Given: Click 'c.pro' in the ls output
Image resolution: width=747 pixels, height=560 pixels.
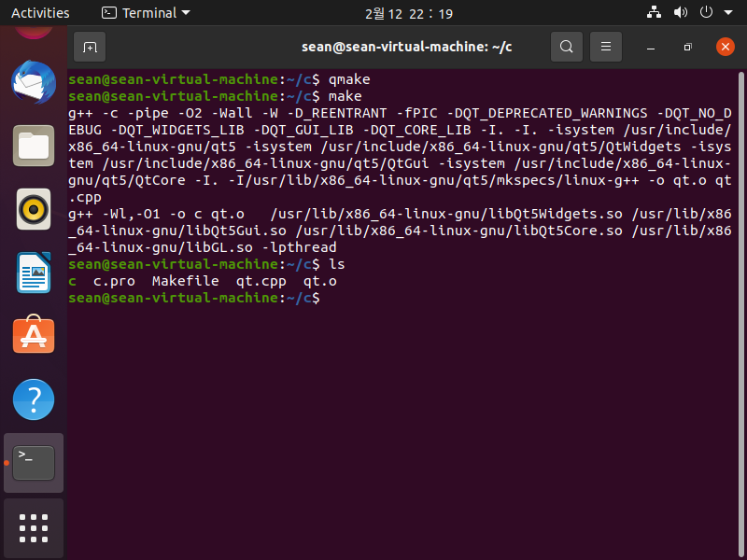Looking at the screenshot, I should [114, 282].
